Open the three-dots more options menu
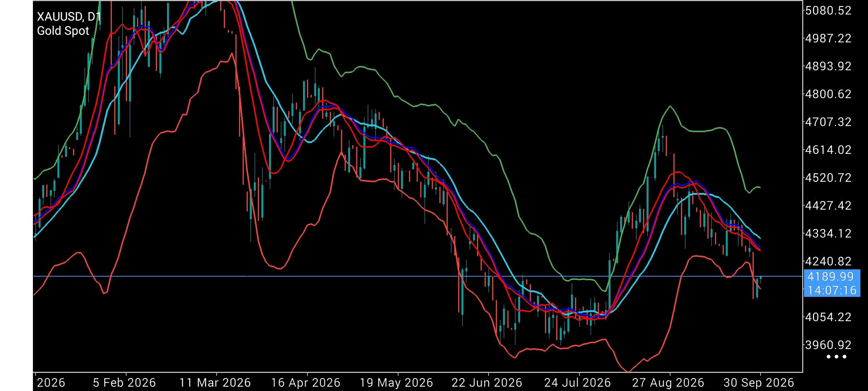Viewport: 868px width, 391px height. [x=837, y=357]
